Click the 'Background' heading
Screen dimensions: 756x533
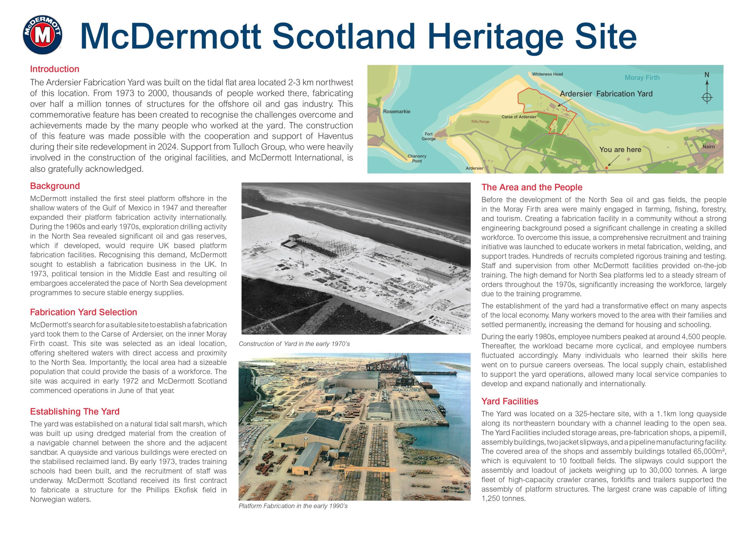point(55,186)
